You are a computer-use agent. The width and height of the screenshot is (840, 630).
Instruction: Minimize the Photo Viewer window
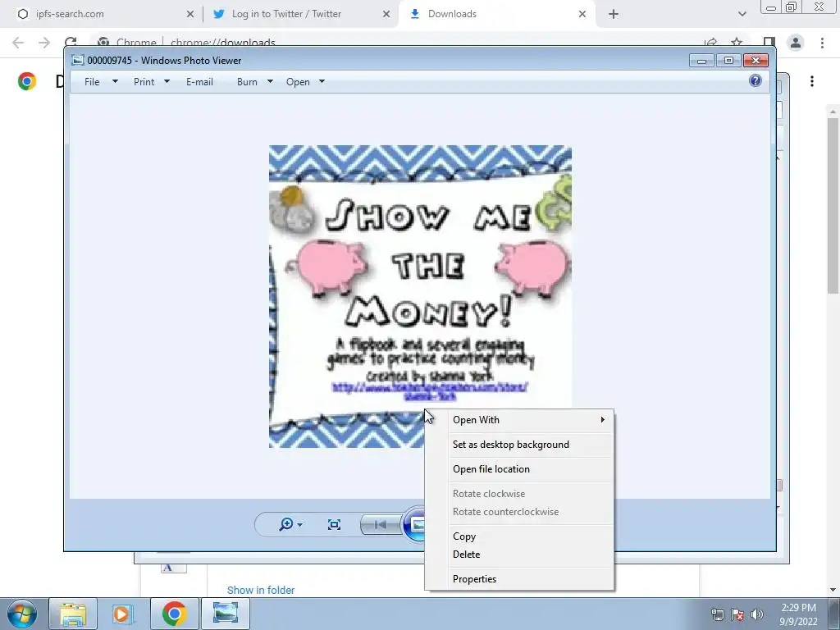point(701,61)
